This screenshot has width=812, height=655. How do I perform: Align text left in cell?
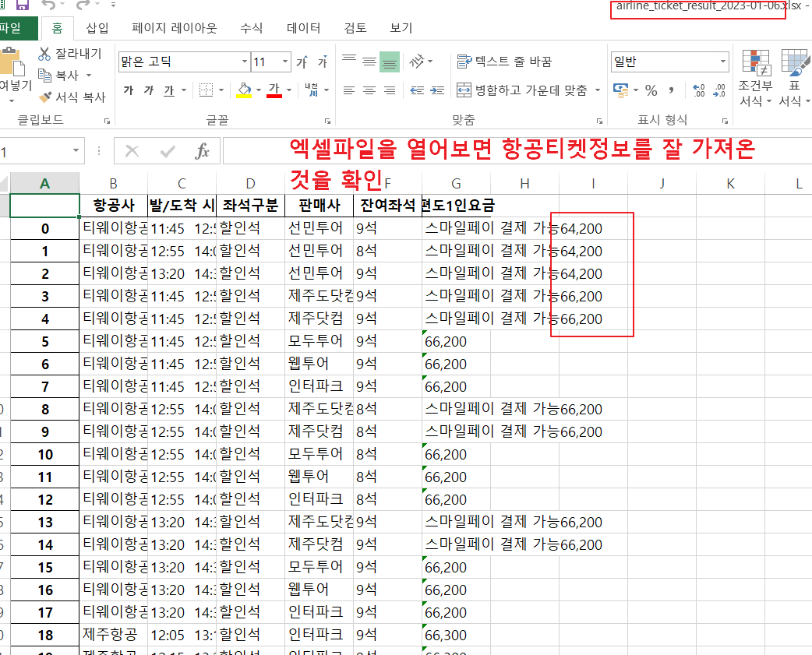click(349, 90)
